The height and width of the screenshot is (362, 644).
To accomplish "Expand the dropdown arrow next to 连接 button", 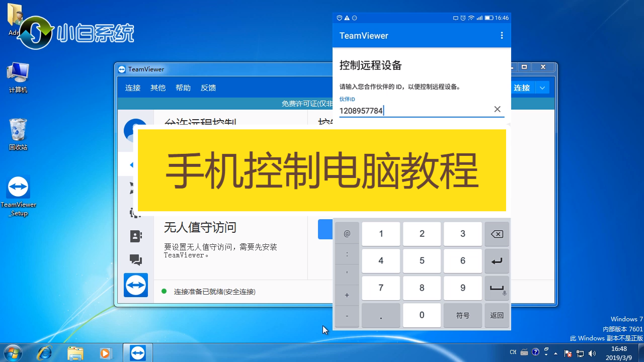I will (542, 87).
